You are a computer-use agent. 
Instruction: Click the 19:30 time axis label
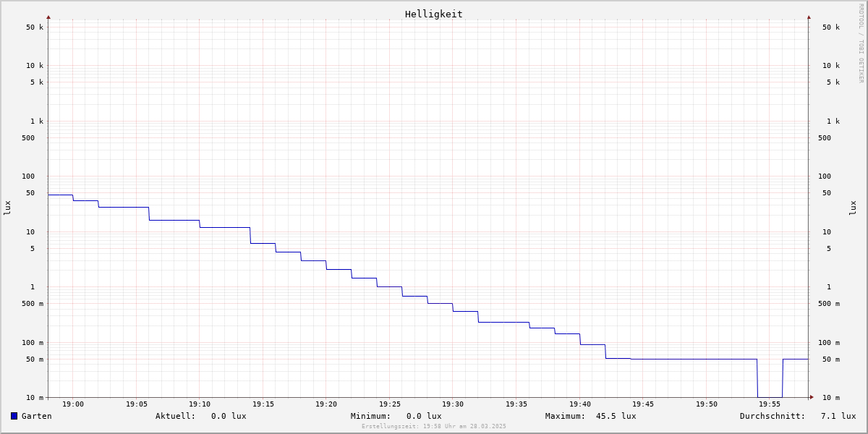point(453,404)
